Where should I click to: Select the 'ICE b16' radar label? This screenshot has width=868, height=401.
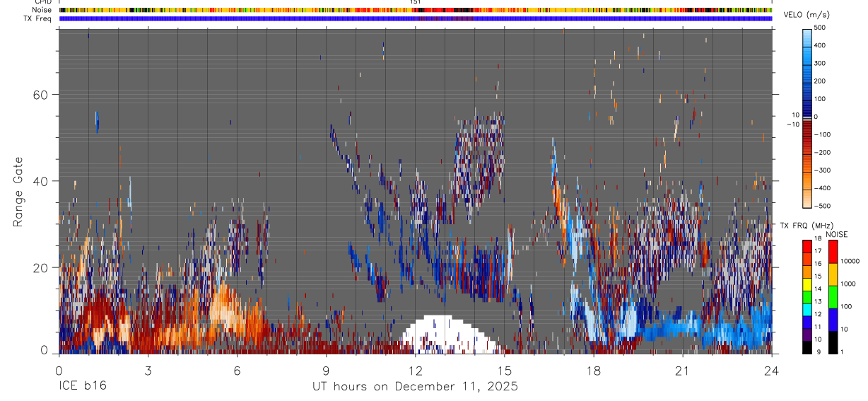(x=83, y=387)
